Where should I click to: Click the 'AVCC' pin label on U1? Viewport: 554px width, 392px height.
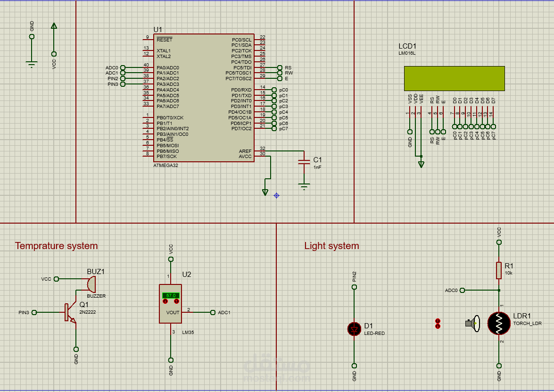pyautogui.click(x=245, y=157)
